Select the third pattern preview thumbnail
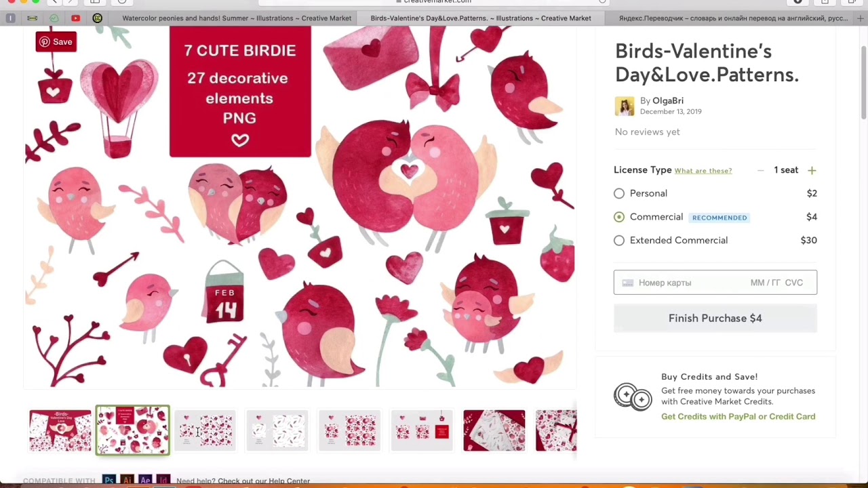This screenshot has width=868, height=488. tap(205, 430)
